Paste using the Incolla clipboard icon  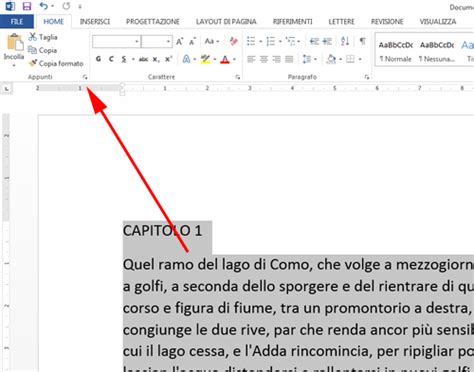(15, 43)
